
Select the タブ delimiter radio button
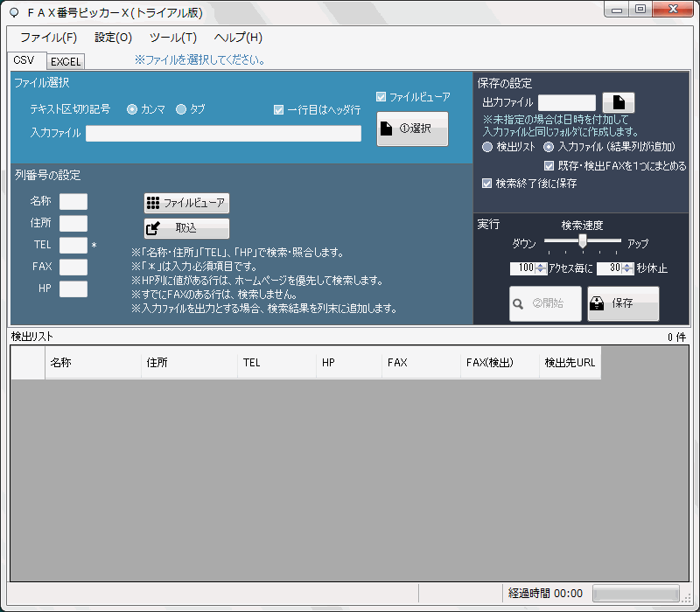[182, 109]
